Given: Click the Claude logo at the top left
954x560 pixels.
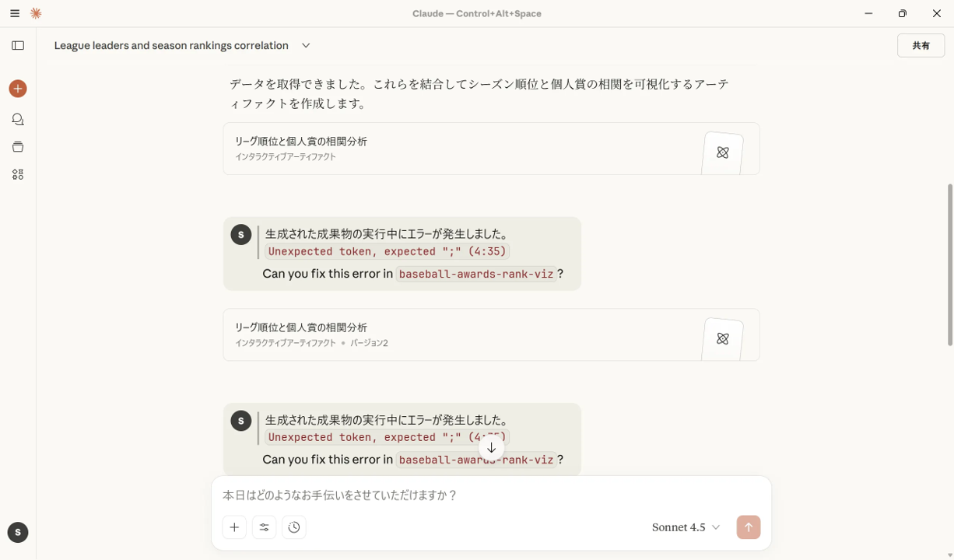Looking at the screenshot, I should pos(35,13).
